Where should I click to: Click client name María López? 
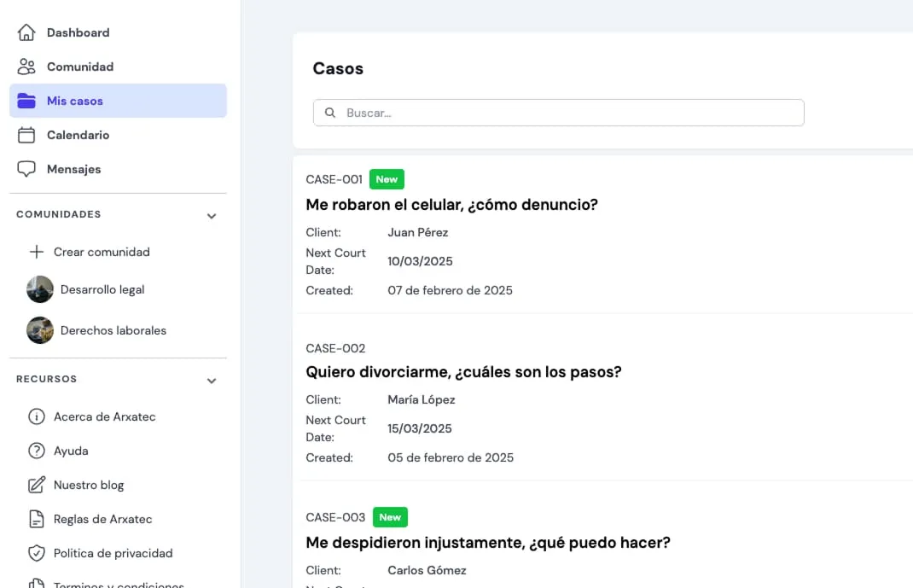[x=422, y=400]
